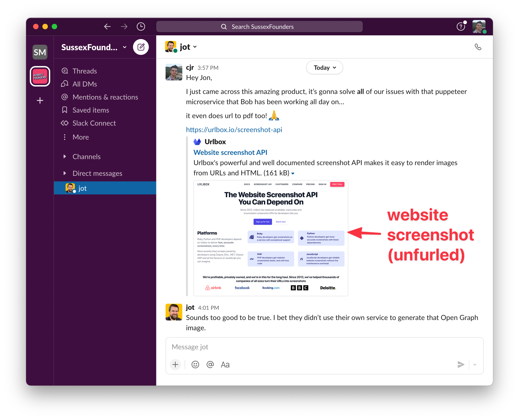Image resolution: width=519 pixels, height=420 pixels.
Task: Click the Website screenshot API link
Action: 230,152
